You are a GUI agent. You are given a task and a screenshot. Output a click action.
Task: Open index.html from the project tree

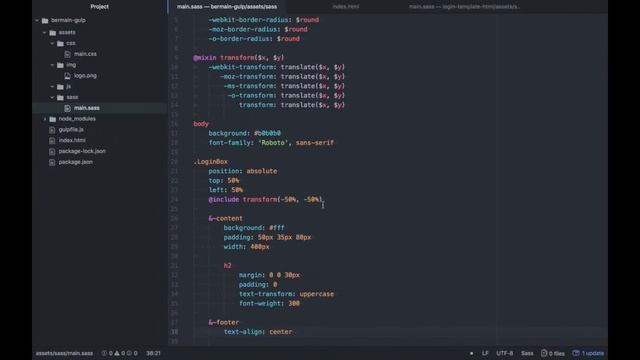coord(72,140)
